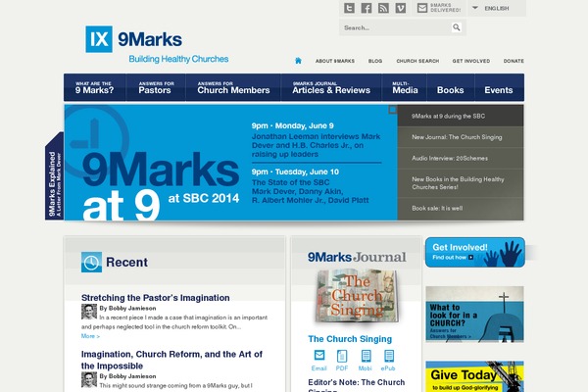Open What Are The 9 Marks? menu

point(94,87)
